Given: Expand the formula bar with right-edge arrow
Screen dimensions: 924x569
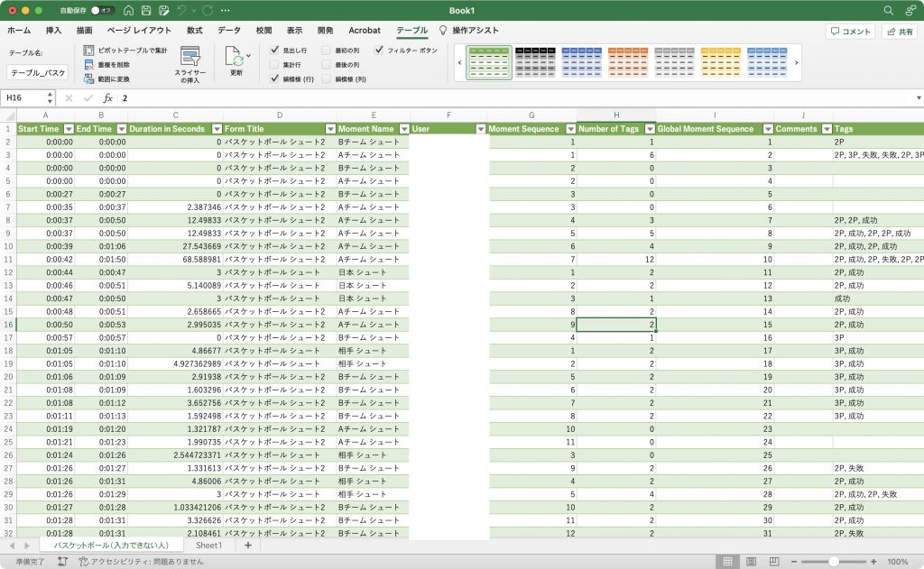Looking at the screenshot, I should pos(912,97).
